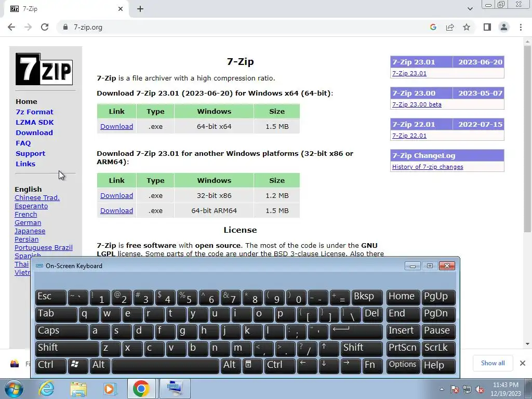Open Links sidebar item
Image resolution: width=532 pixels, height=399 pixels.
pos(25,164)
